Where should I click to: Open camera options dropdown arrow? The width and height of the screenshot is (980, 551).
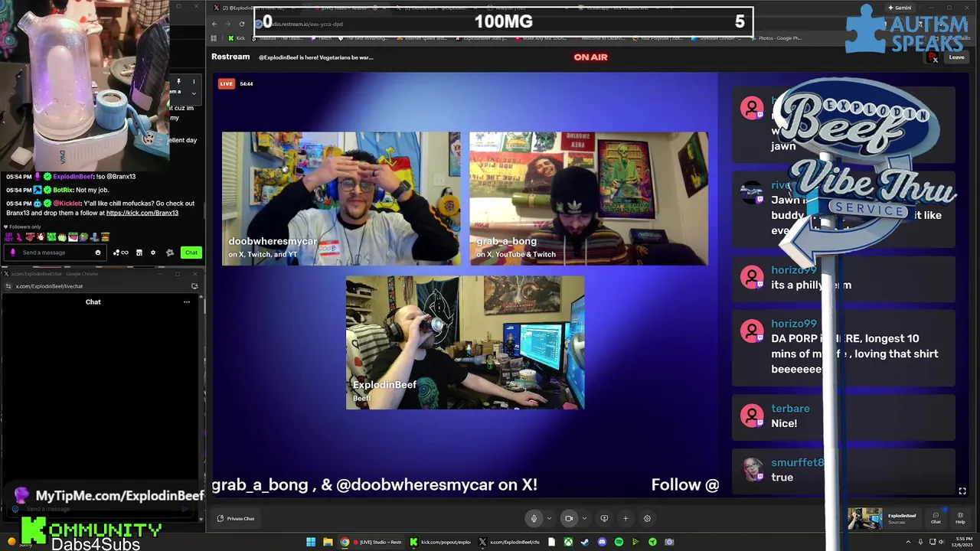[584, 518]
